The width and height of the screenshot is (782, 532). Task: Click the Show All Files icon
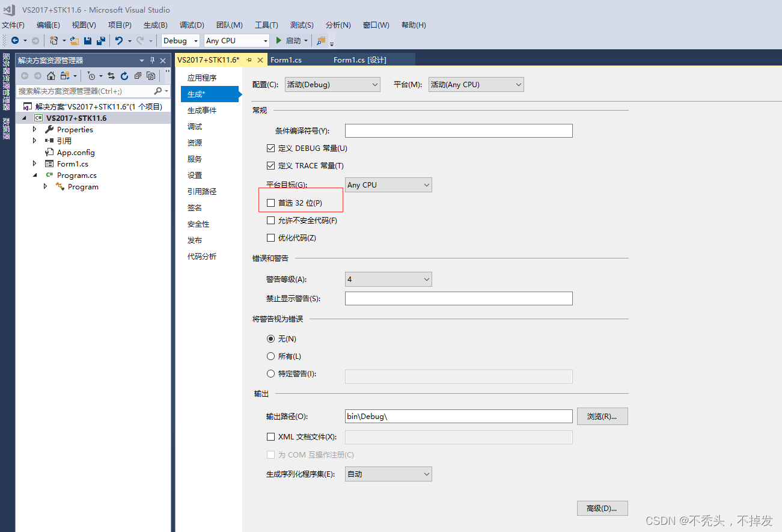(x=151, y=76)
